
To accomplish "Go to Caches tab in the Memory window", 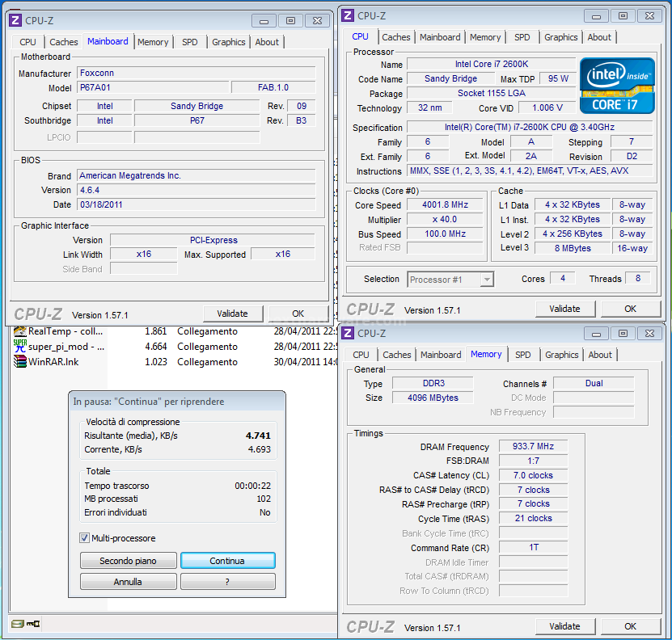I will pos(397,355).
